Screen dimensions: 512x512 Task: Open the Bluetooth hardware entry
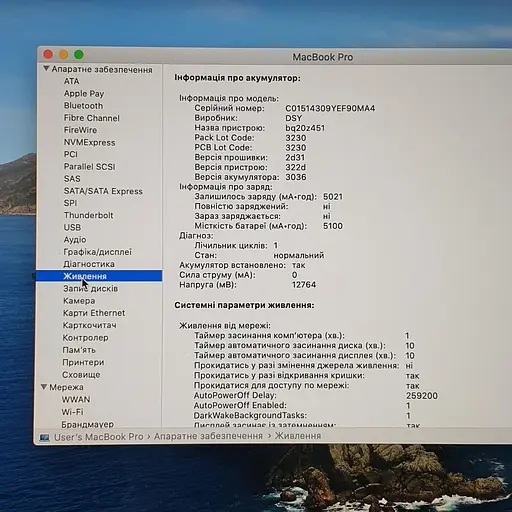(x=83, y=106)
